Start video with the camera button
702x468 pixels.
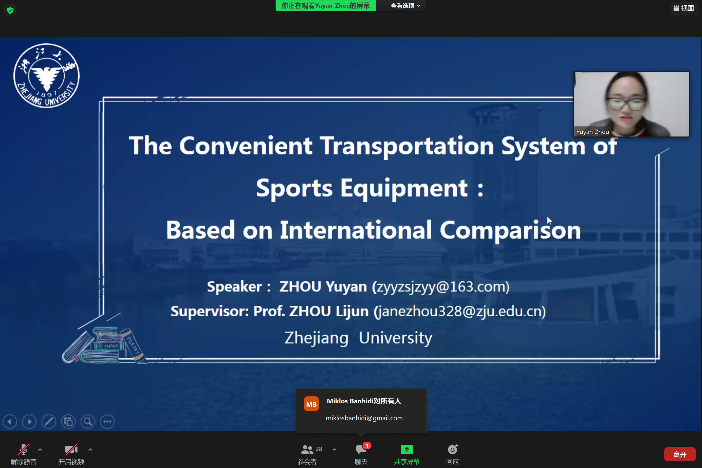(71, 451)
